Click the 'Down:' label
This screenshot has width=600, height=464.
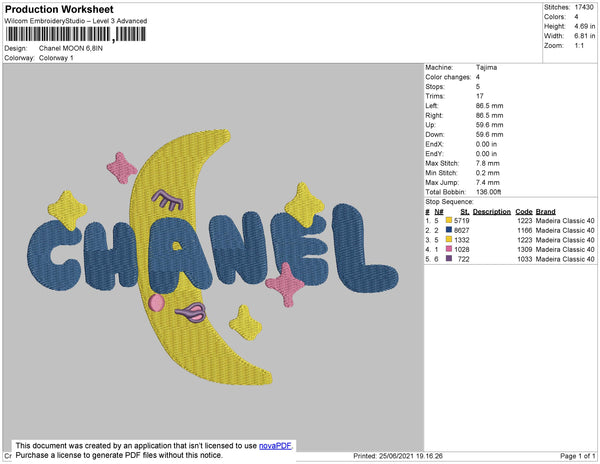[435, 134]
